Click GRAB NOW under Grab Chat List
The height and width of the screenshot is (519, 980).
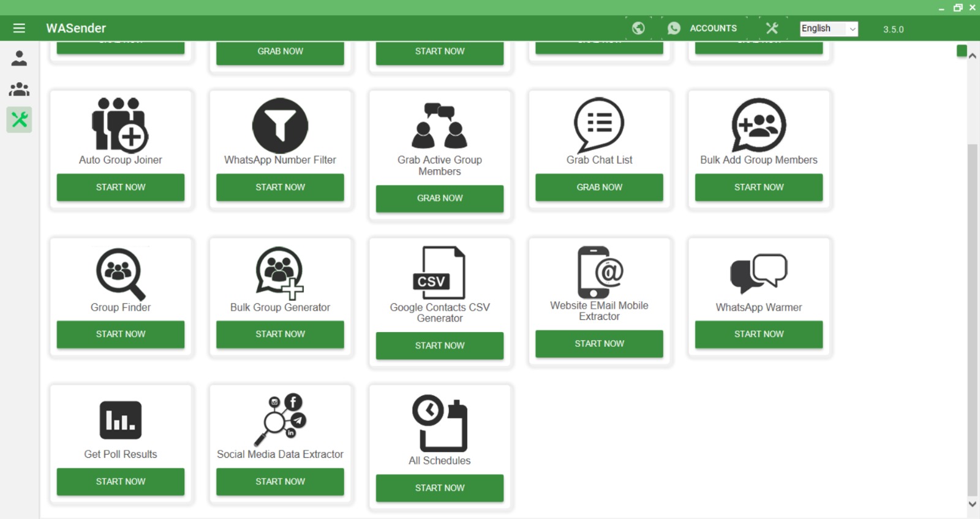point(599,188)
